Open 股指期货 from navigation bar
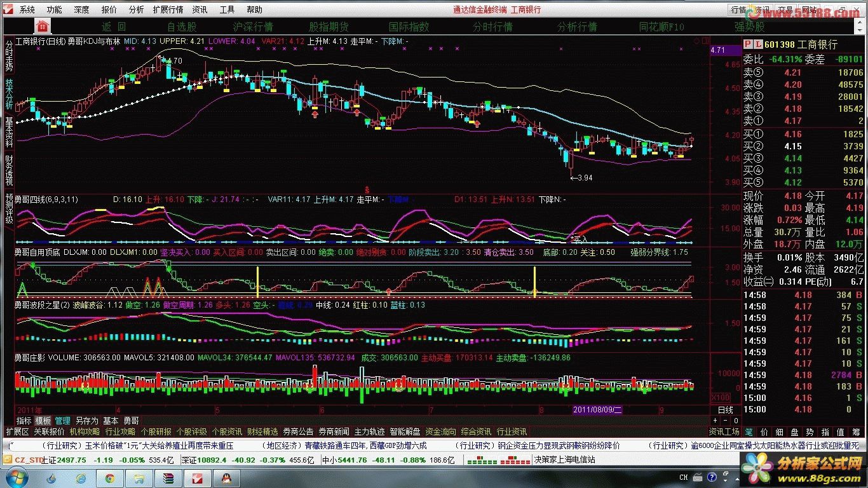Screen dimensions: 868x488 [329, 26]
